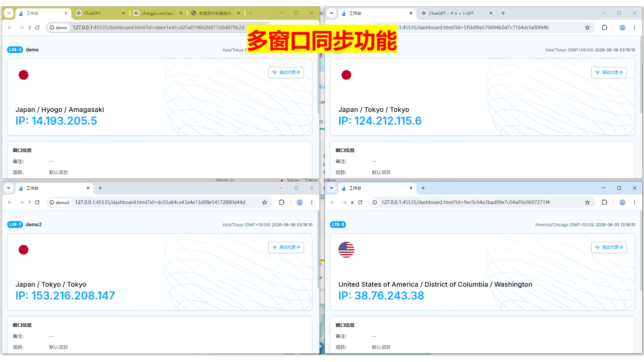Bookmark the top-right window page with star
This screenshot has height=362, width=644.
point(587,27)
